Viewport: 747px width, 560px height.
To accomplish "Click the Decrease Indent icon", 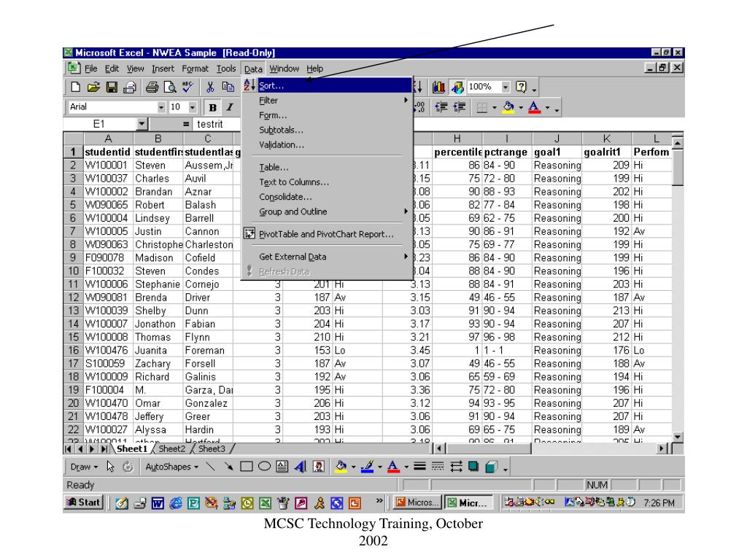I will (441, 108).
